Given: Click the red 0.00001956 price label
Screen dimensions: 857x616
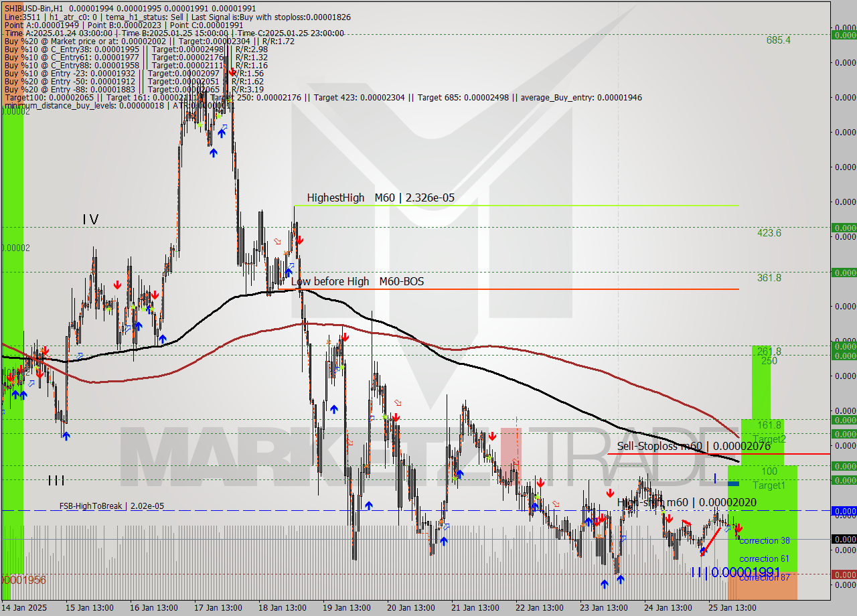Looking at the screenshot, I should tap(23, 580).
